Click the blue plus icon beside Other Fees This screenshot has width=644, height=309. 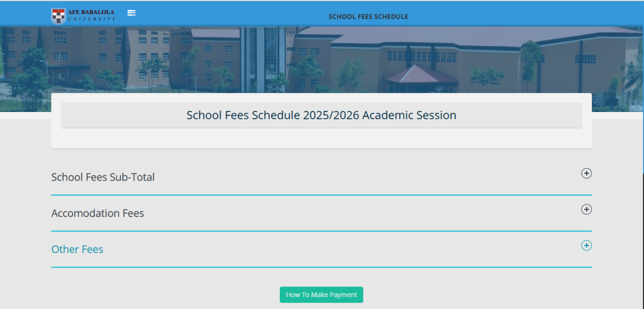(586, 245)
